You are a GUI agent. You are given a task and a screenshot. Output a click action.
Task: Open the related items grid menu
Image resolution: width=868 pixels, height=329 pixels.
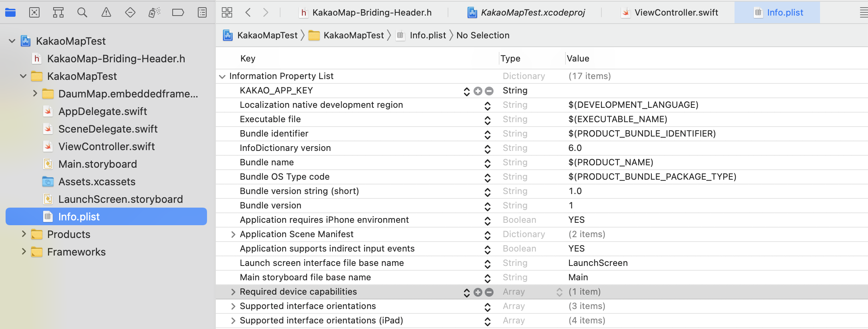(227, 12)
